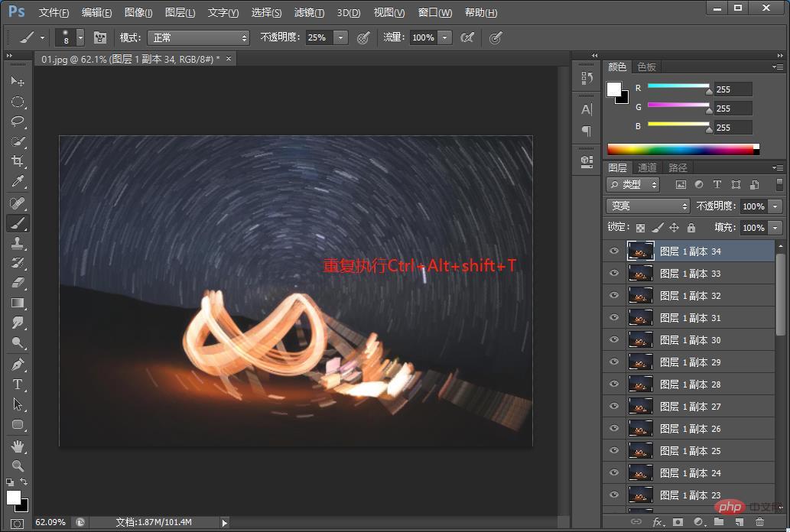Swap foreground and background colors
This screenshot has width=790, height=532.
[24, 482]
